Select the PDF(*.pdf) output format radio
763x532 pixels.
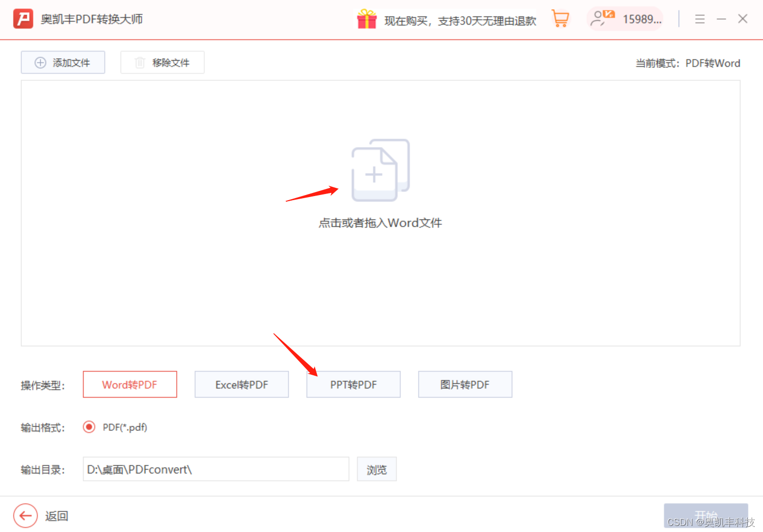click(x=89, y=427)
